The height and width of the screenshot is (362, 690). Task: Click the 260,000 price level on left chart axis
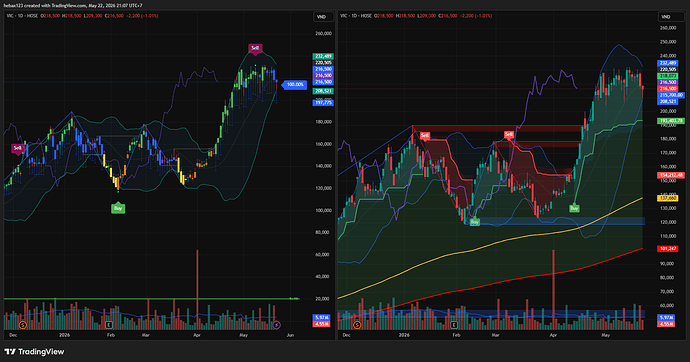[x=323, y=34]
